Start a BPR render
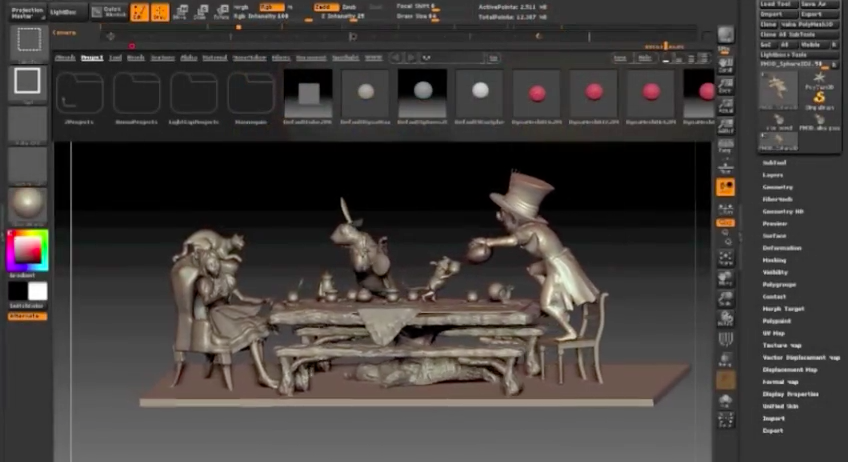Viewport: 848px width, 462px height. click(725, 35)
